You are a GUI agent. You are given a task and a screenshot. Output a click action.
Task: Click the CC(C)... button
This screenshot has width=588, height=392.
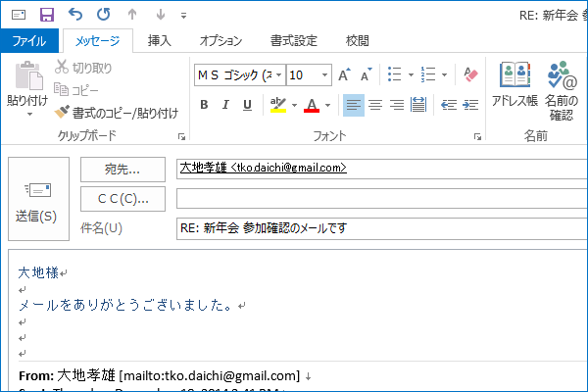(x=122, y=199)
